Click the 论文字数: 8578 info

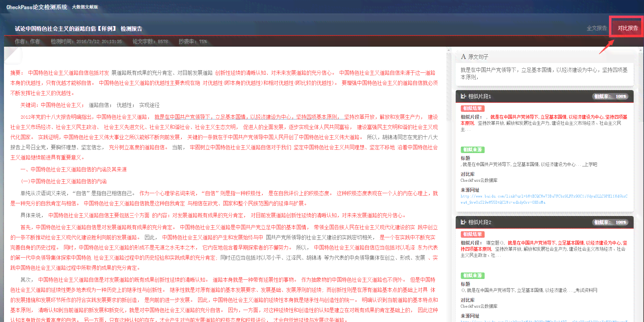pos(150,42)
